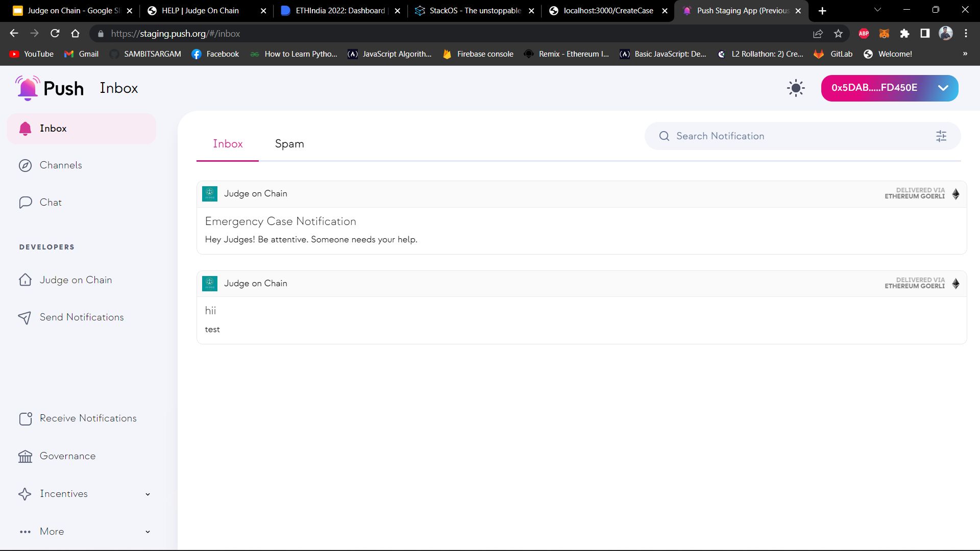This screenshot has width=980, height=551.
Task: Switch to the Inbox tab
Action: 228,144
